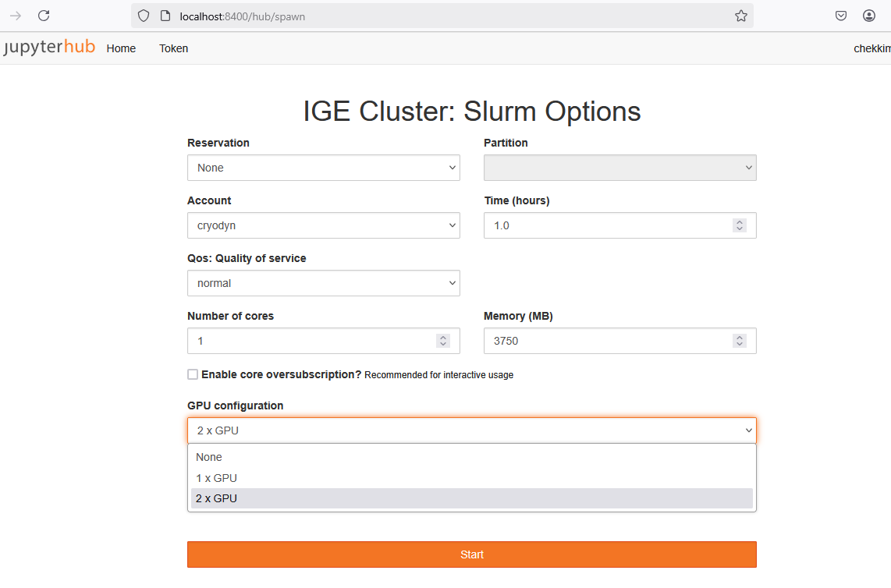Click the Time (hours) stepper arrows
This screenshot has width=891, height=588.
(x=740, y=225)
